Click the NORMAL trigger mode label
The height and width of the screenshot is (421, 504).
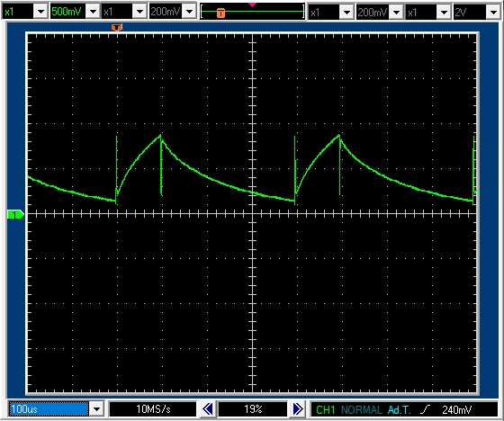[361, 409]
